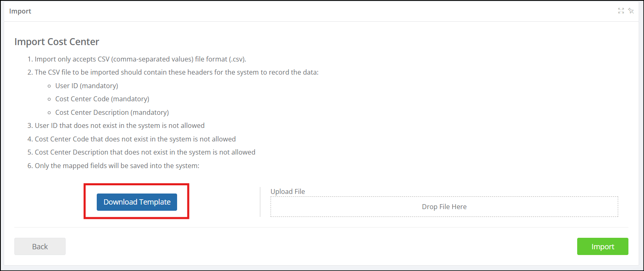Click the CSV headers requirement line
This screenshot has height=271, width=644.
point(173,72)
